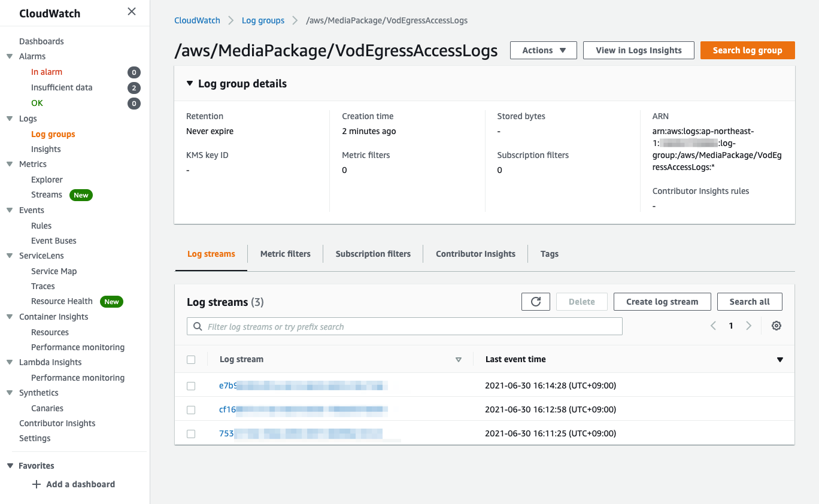
Task: Collapse the Container Insights section
Action: (10, 317)
